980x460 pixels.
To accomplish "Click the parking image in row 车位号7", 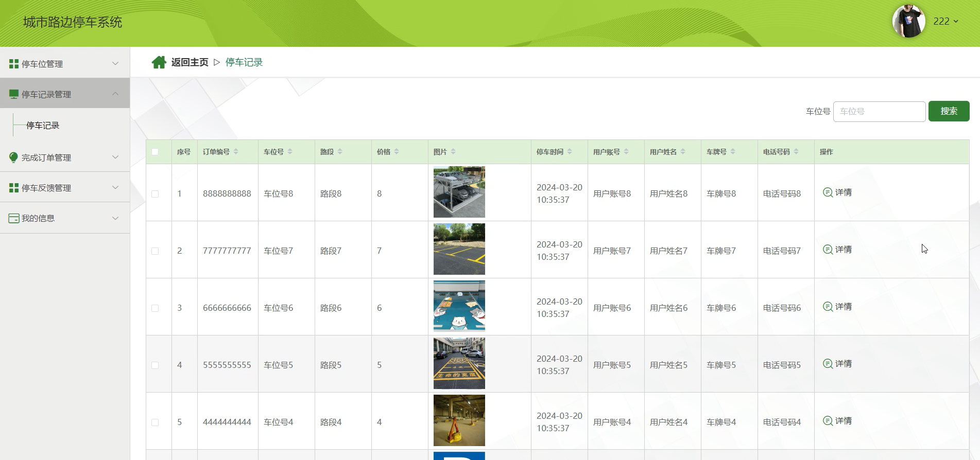I will pyautogui.click(x=459, y=249).
